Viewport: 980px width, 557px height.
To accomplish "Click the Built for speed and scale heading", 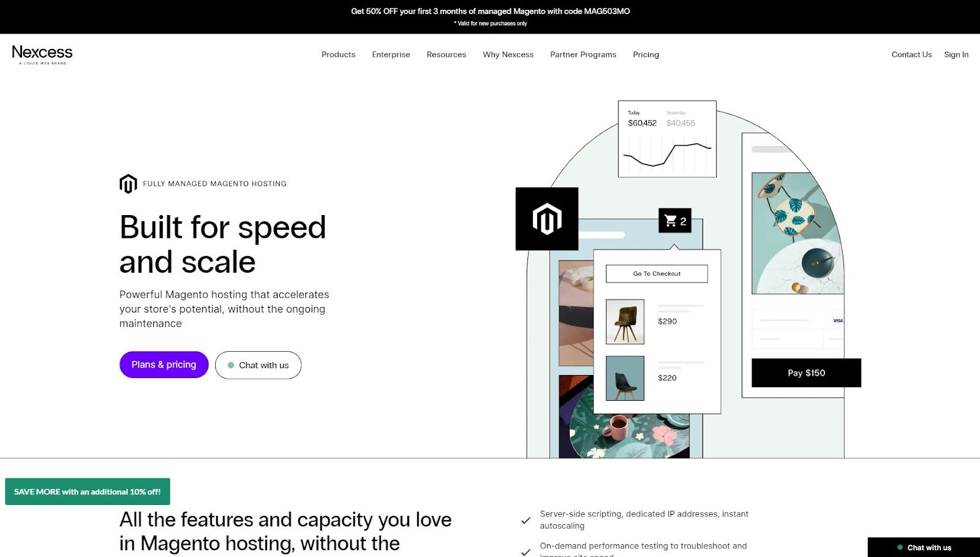I will coord(223,244).
